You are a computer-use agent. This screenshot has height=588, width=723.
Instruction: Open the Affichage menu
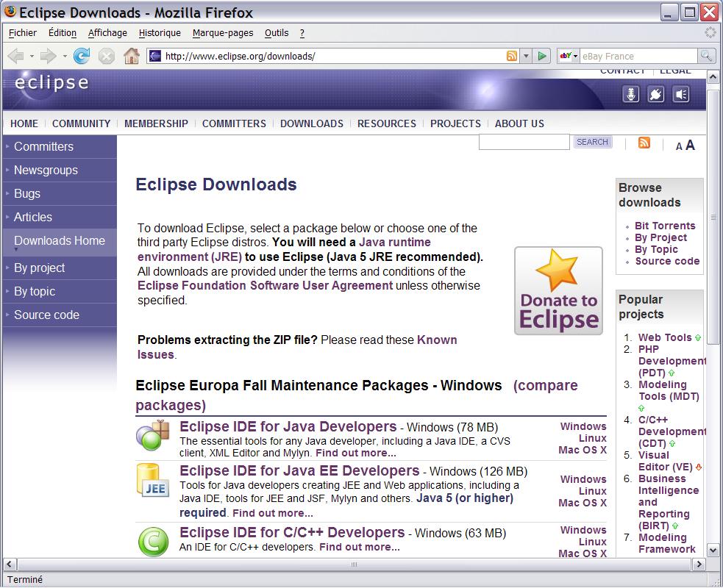pos(107,33)
